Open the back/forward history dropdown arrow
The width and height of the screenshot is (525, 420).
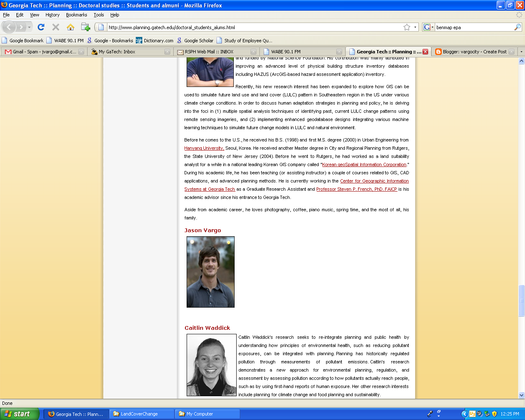click(30, 27)
